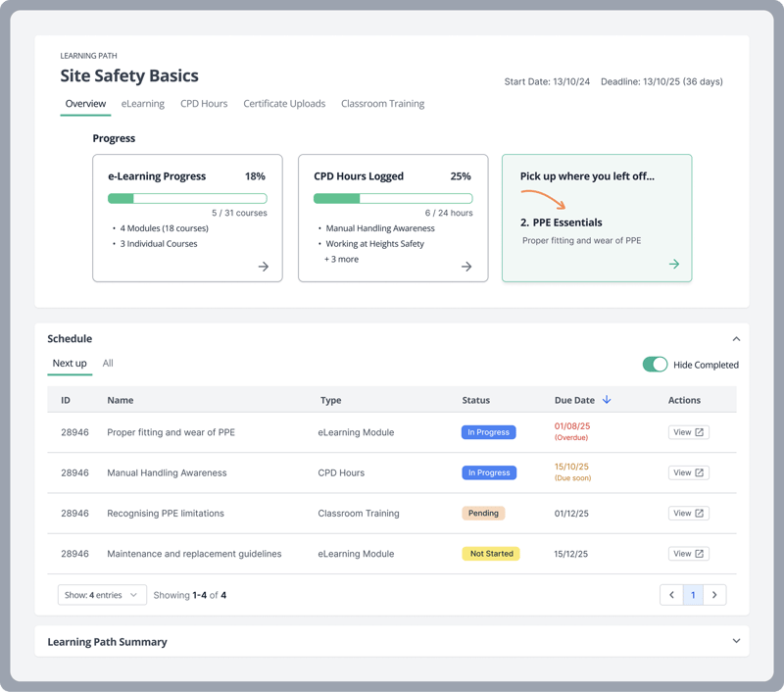784x692 pixels.
Task: Click green arrow on PPE Essentials card
Action: [x=673, y=265]
